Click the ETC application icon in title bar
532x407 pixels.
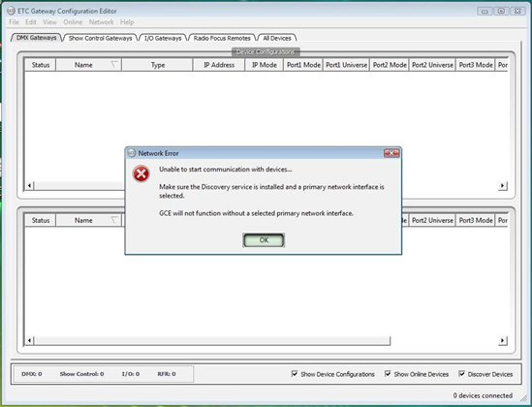(12, 11)
